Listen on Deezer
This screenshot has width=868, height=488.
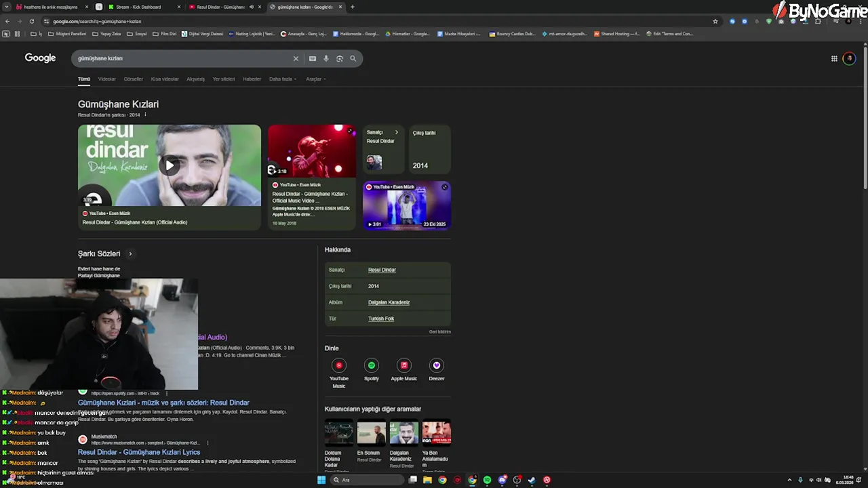[x=437, y=371]
